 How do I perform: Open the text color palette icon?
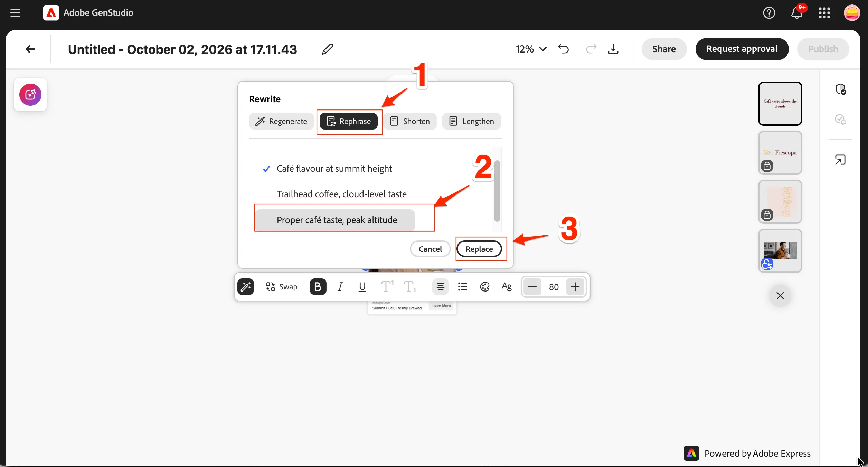[x=484, y=287]
